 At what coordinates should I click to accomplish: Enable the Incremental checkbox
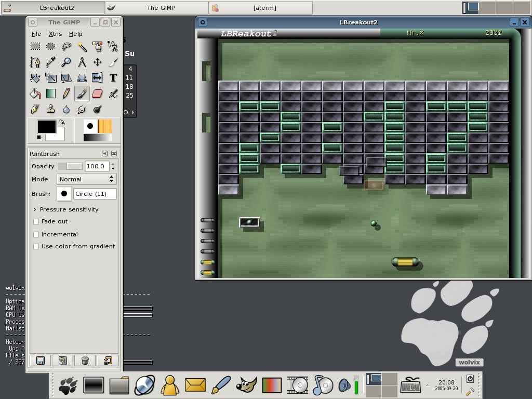click(x=36, y=234)
